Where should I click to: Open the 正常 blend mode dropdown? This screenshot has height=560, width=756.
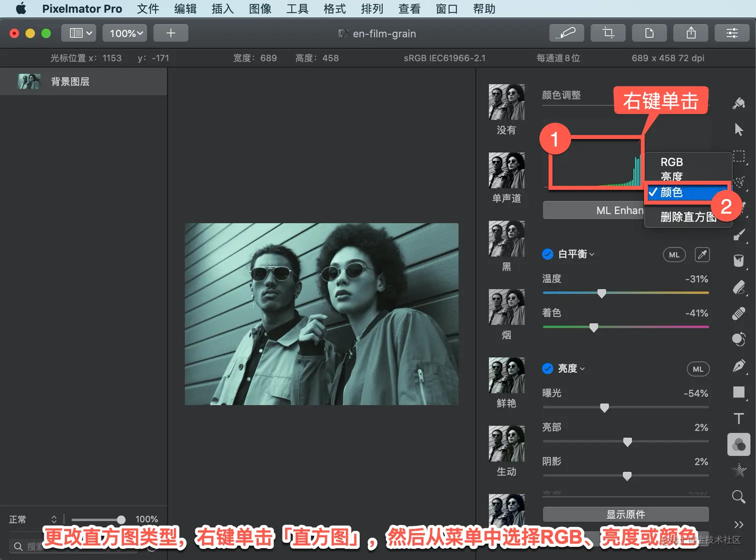[x=33, y=520]
